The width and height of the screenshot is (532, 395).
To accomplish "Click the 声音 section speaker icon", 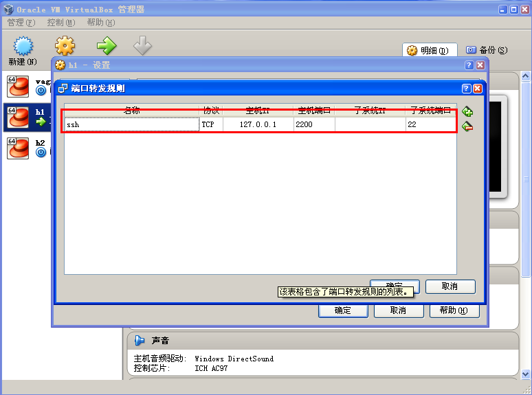I will pos(140,341).
